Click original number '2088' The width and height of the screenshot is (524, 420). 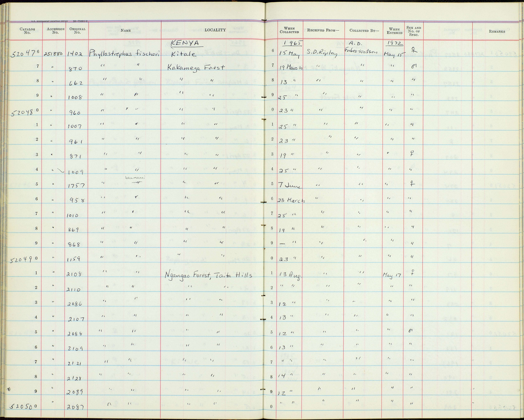click(75, 334)
